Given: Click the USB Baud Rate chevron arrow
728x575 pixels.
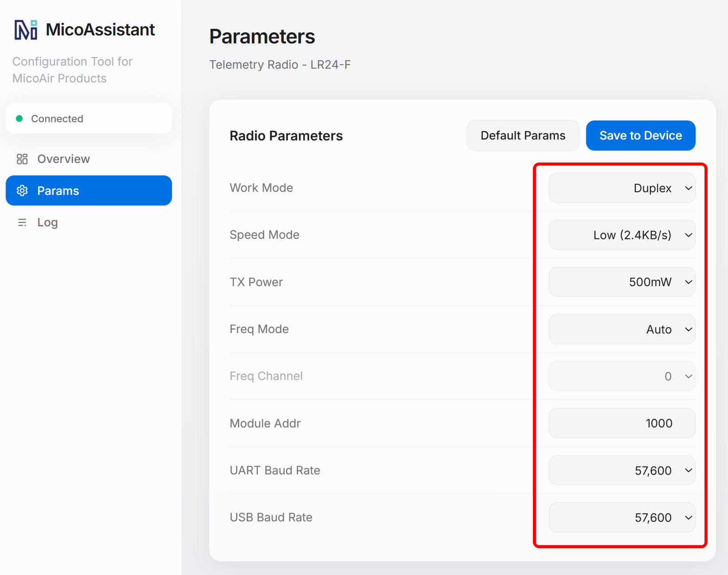Looking at the screenshot, I should tap(688, 517).
